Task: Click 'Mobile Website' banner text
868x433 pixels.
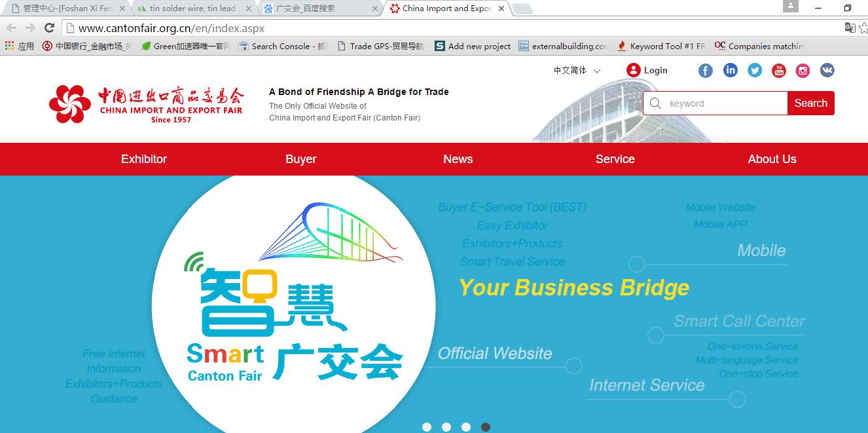Action: (x=720, y=207)
